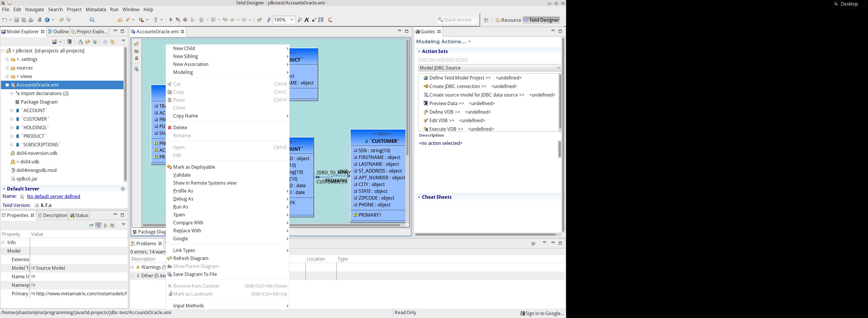Toggle the diagram lock icon
This screenshot has width=868, height=318.
coord(137,58)
